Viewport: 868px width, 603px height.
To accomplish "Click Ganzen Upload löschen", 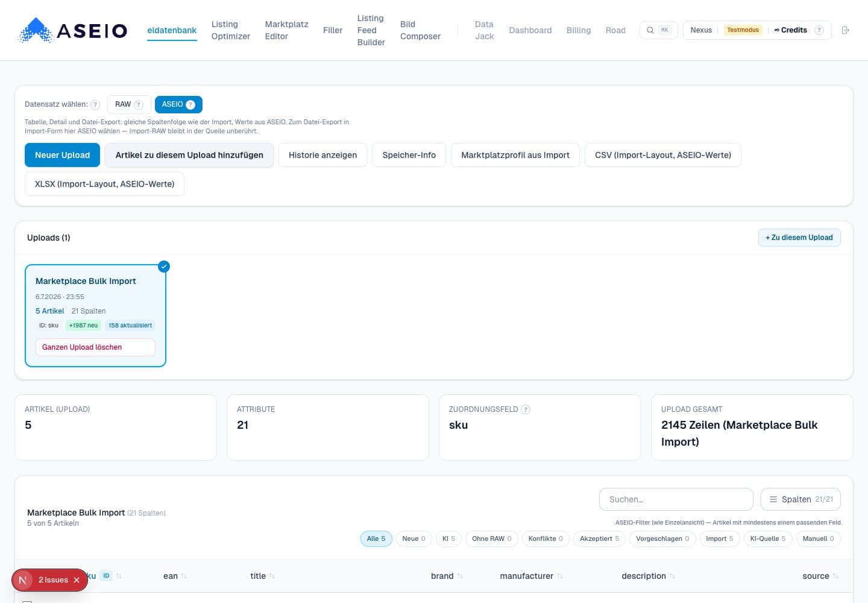I will tap(95, 347).
